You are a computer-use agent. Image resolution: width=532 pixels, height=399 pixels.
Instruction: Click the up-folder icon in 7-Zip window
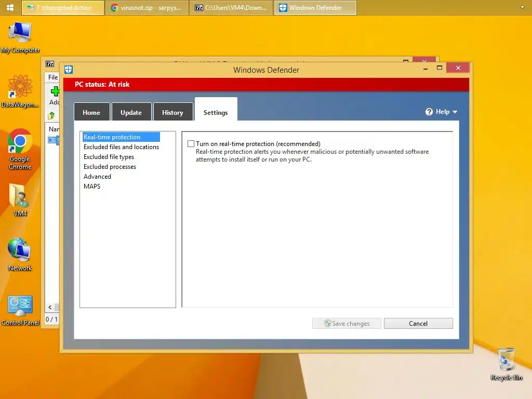click(x=51, y=116)
